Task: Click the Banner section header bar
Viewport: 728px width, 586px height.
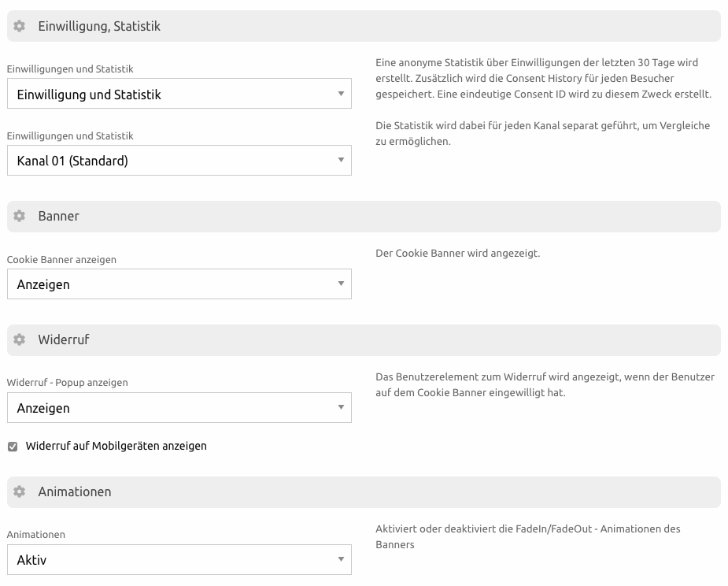Action: (x=364, y=217)
